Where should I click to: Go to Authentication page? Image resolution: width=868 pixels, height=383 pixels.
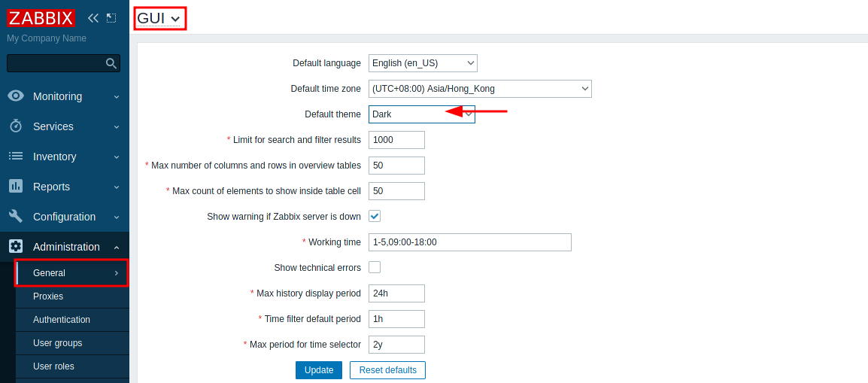[x=72, y=319]
